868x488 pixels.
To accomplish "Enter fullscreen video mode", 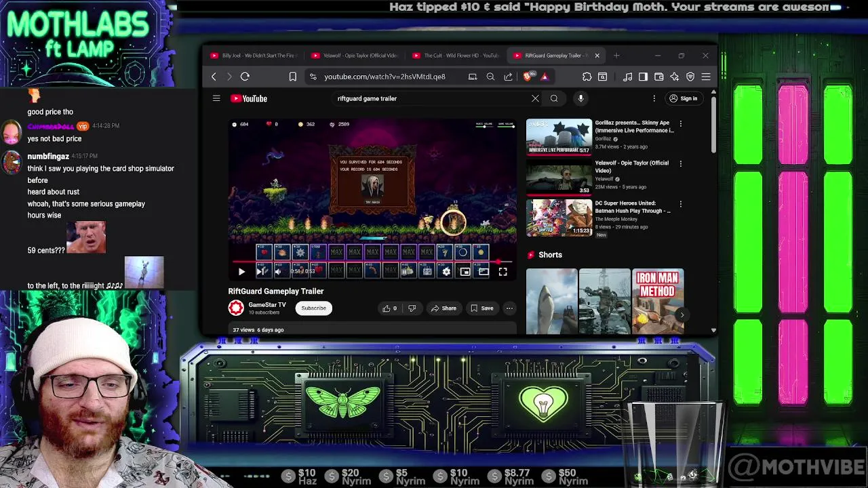I will tap(502, 272).
